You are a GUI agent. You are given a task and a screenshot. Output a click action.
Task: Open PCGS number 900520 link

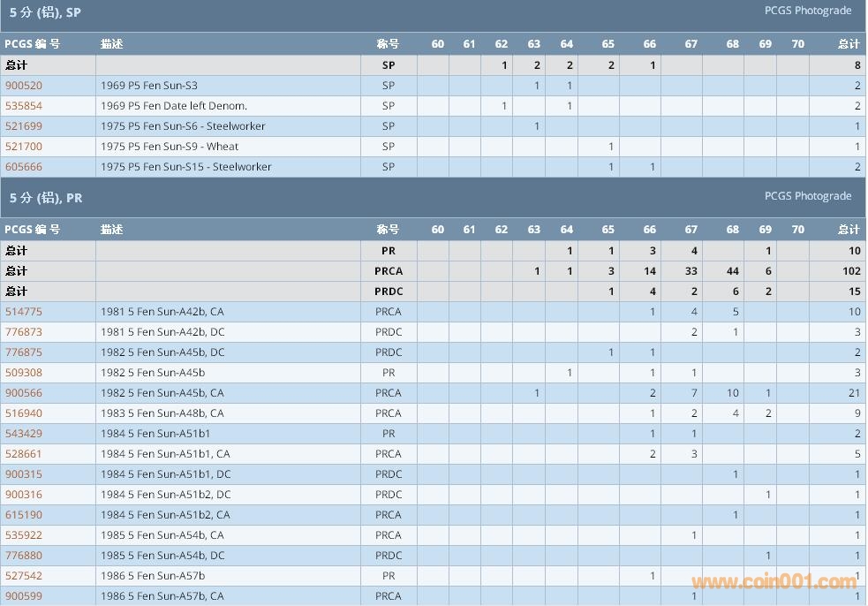coord(24,86)
